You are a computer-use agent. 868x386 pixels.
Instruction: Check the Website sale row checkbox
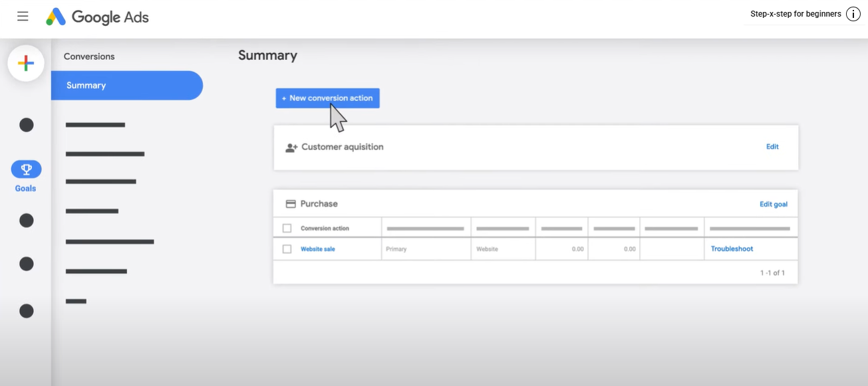(287, 249)
